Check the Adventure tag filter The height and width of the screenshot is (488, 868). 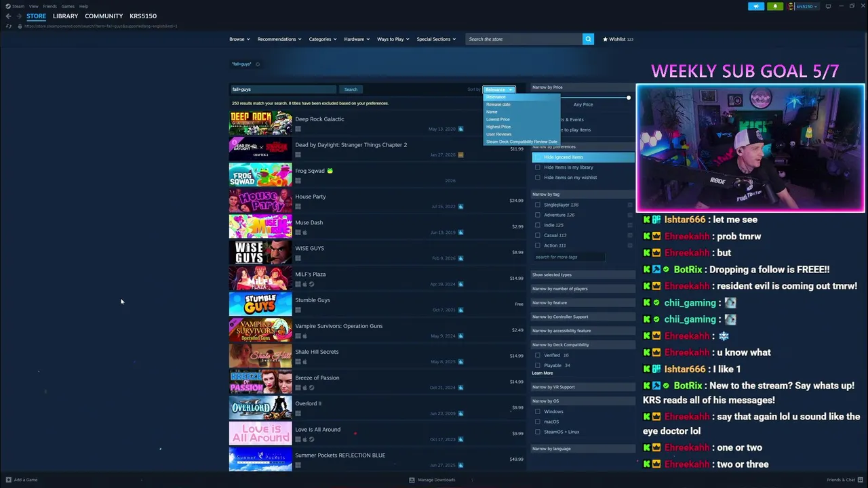coord(538,215)
